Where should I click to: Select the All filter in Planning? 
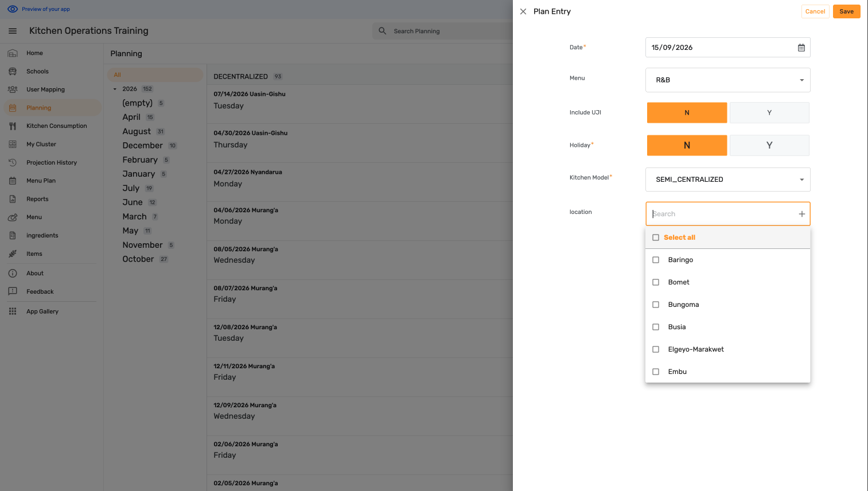pos(155,75)
